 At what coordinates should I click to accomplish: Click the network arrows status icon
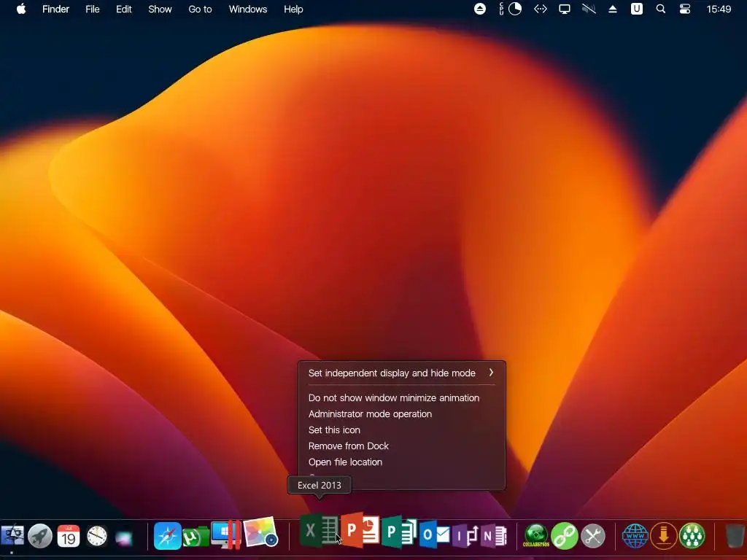tap(541, 9)
